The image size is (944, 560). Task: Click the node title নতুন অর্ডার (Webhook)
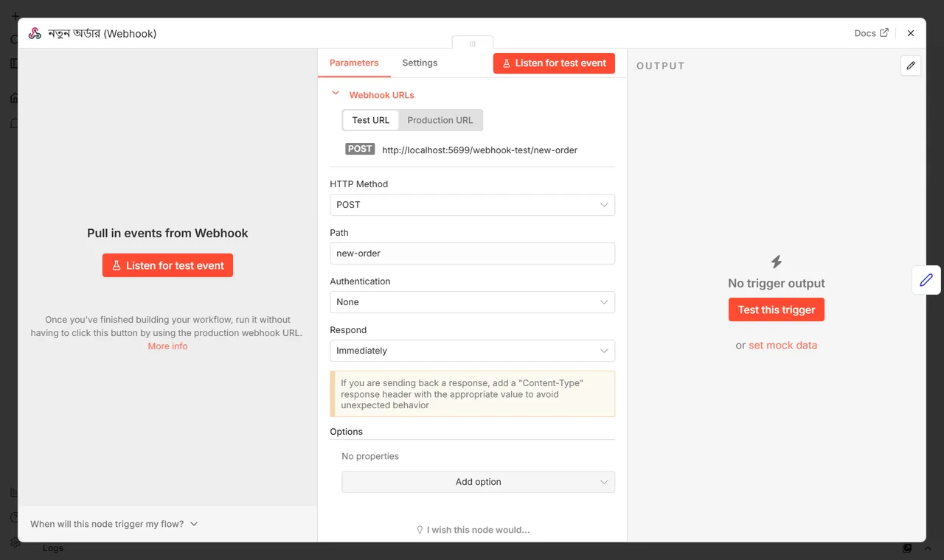(102, 33)
